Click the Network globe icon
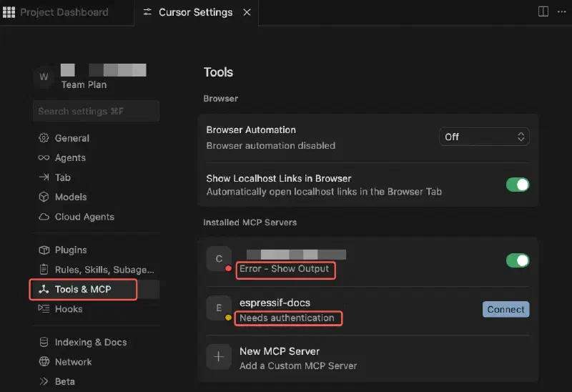 coord(44,362)
